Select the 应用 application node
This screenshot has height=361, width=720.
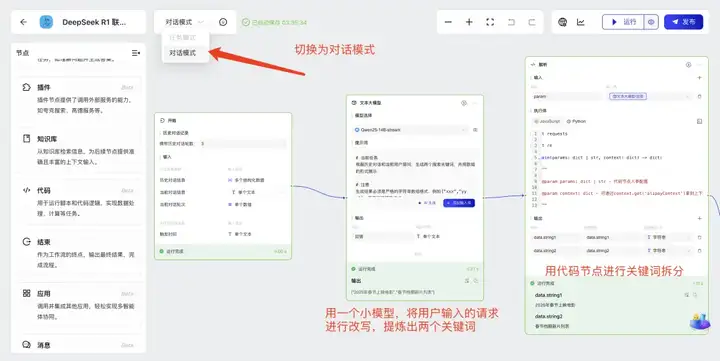coord(79,305)
